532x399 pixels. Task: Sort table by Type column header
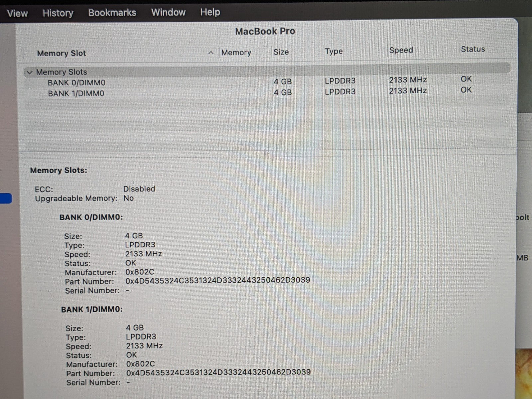333,51
